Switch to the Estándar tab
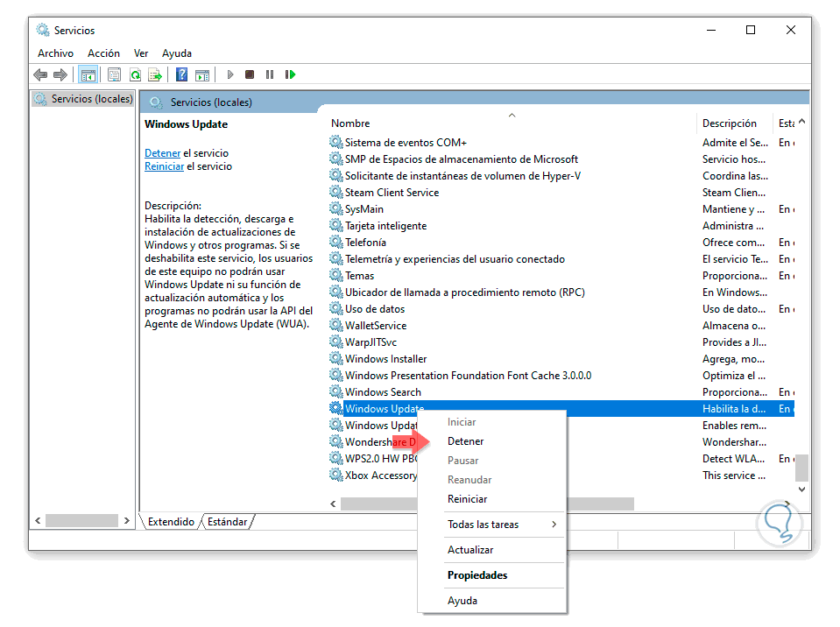The image size is (840, 627). click(227, 522)
